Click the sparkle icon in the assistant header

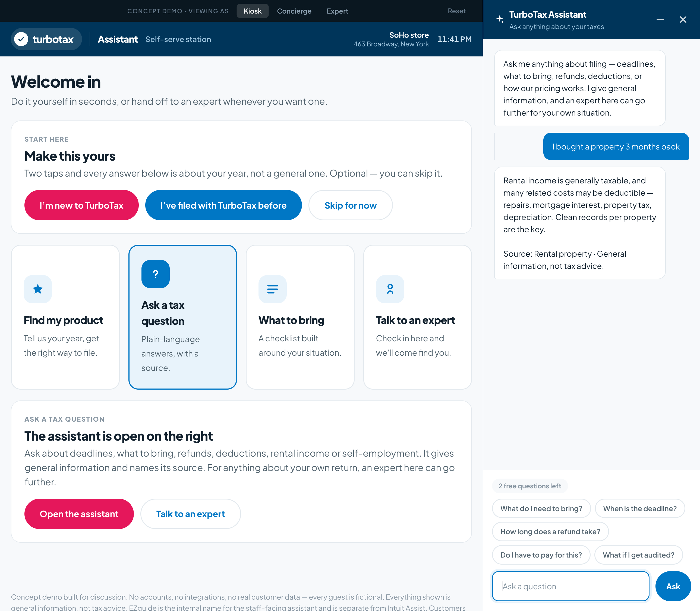tap(500, 19)
